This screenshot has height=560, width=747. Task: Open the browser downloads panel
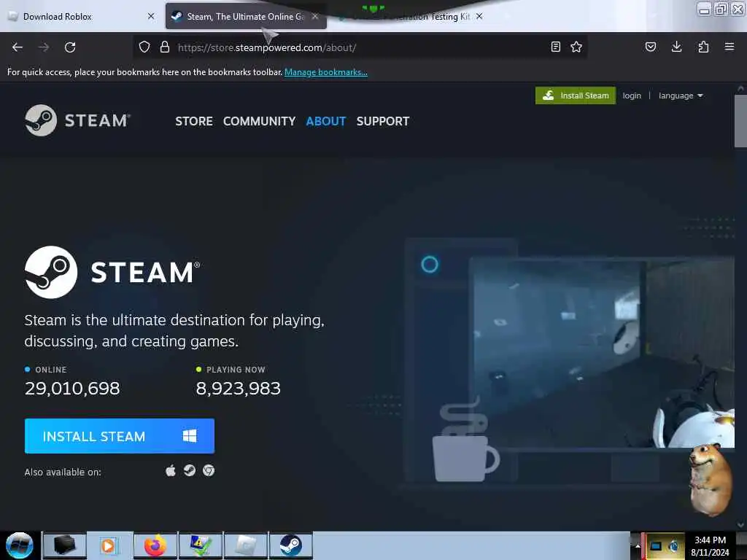point(676,47)
